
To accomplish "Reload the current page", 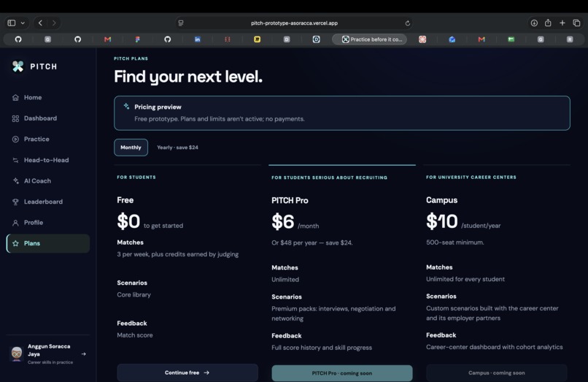I will [408, 23].
